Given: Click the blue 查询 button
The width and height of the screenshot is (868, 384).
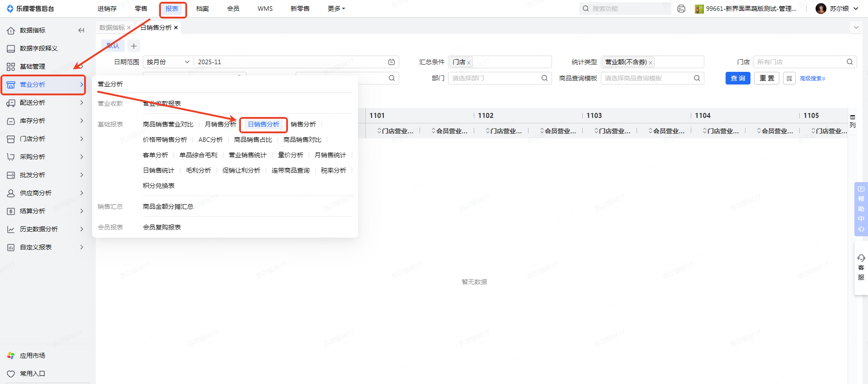Looking at the screenshot, I should tap(738, 79).
